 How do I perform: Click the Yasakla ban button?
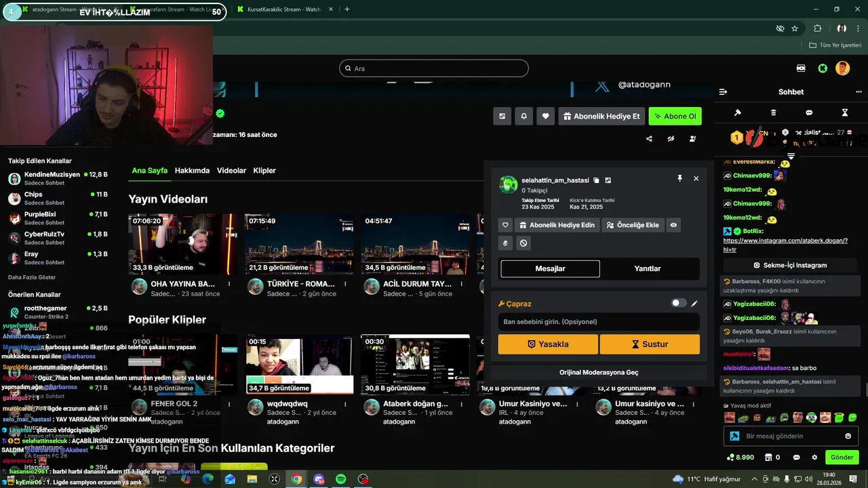548,344
